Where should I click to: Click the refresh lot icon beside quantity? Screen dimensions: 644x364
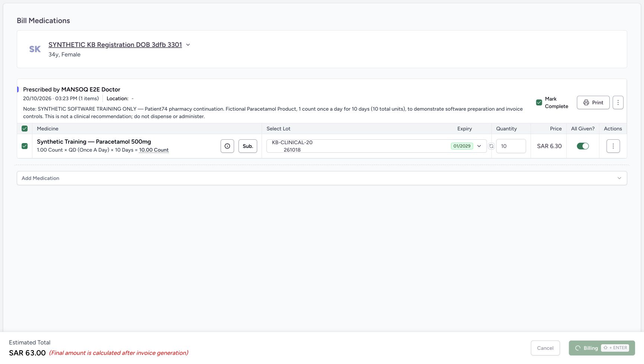(x=491, y=146)
